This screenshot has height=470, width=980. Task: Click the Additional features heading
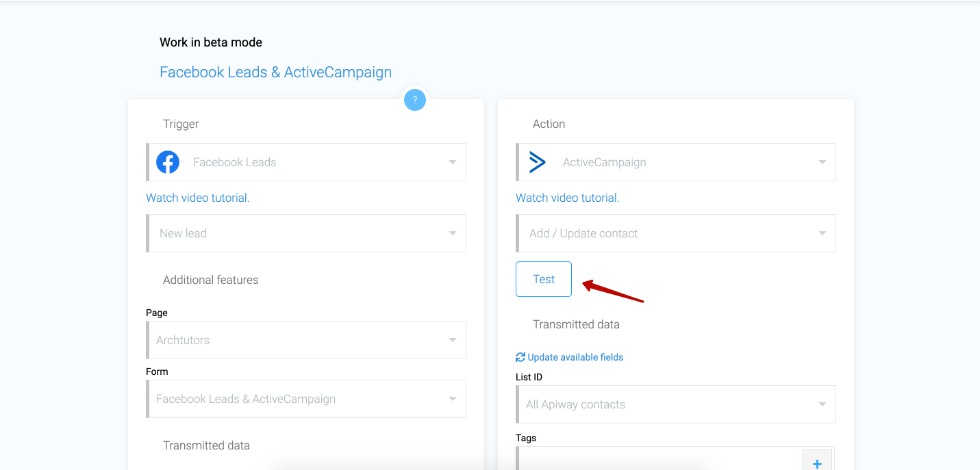pos(210,280)
